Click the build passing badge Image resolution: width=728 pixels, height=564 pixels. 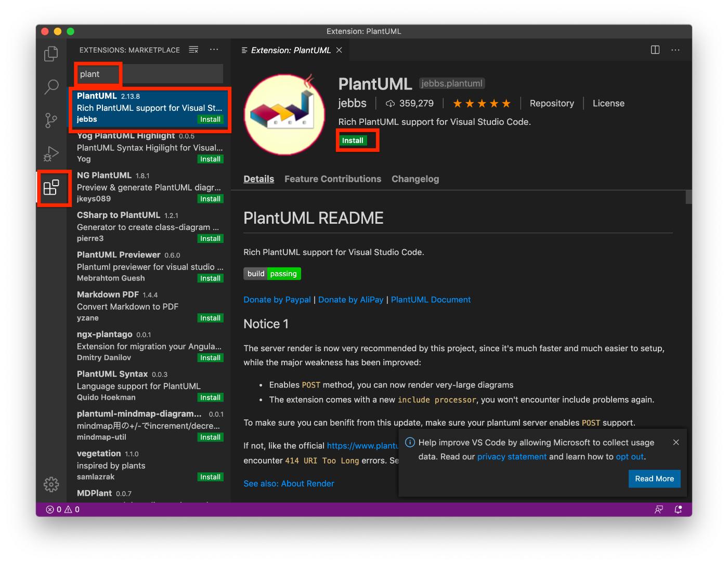tap(272, 274)
